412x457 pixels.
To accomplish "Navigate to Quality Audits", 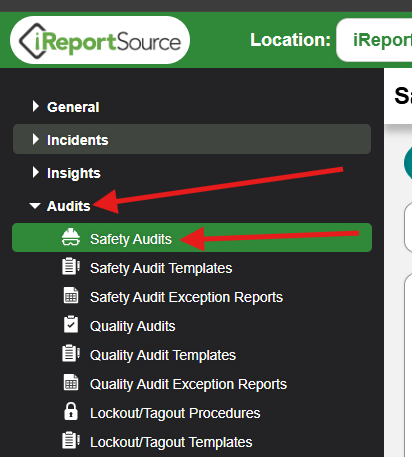I will 132,326.
